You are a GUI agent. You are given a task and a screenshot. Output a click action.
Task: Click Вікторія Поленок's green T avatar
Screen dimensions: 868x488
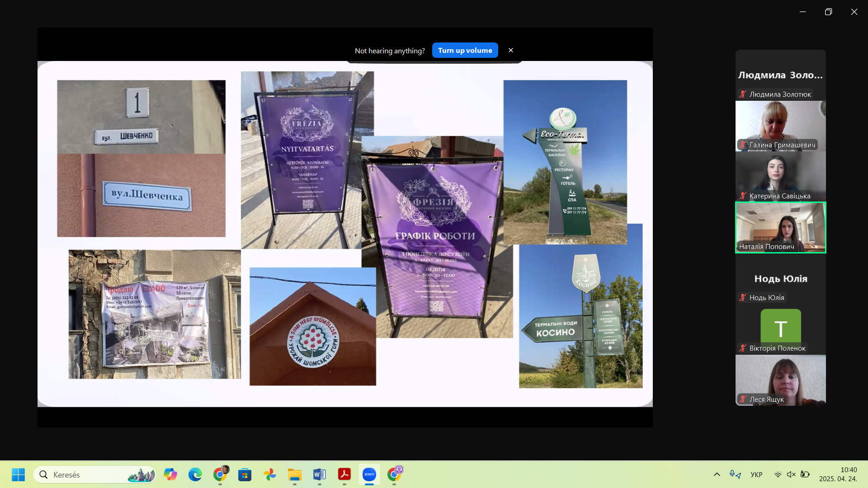pos(780,326)
